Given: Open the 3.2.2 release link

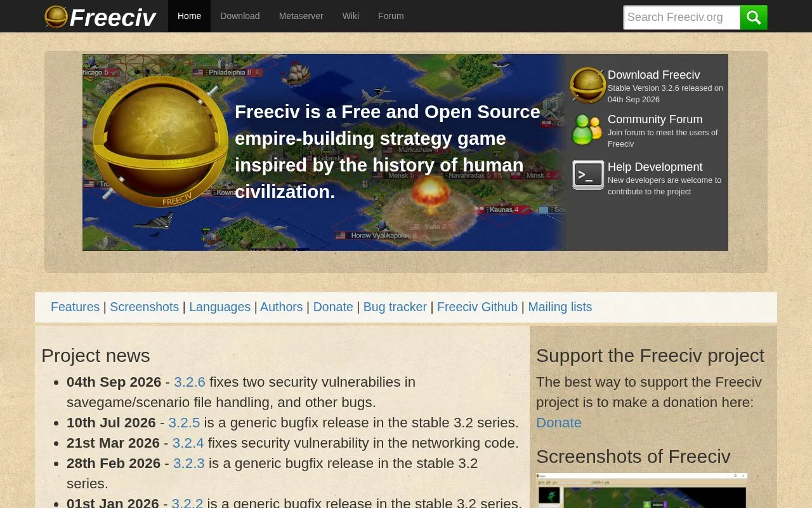Looking at the screenshot, I should coord(188,502).
